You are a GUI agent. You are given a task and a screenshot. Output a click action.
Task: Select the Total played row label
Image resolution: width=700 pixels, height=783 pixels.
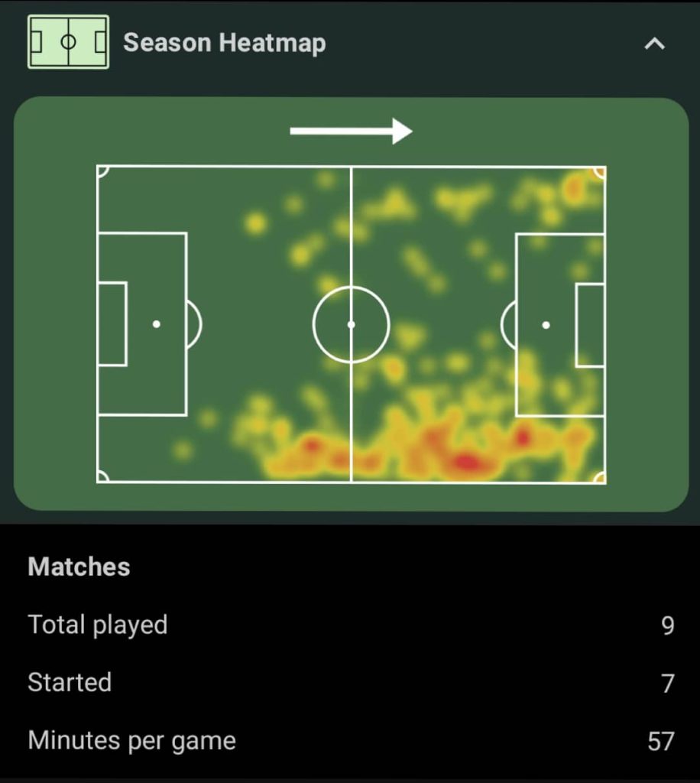[98, 625]
